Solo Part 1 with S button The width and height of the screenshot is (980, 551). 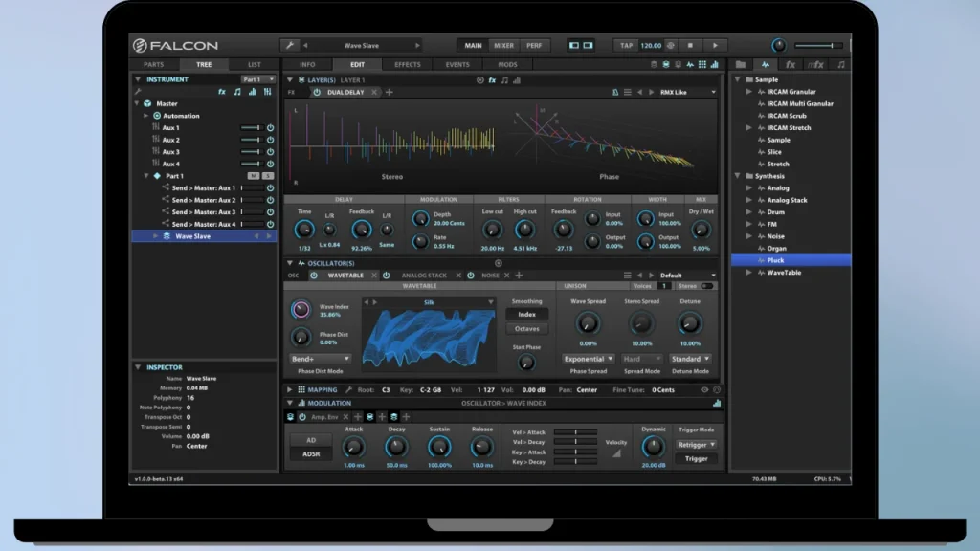coord(268,176)
